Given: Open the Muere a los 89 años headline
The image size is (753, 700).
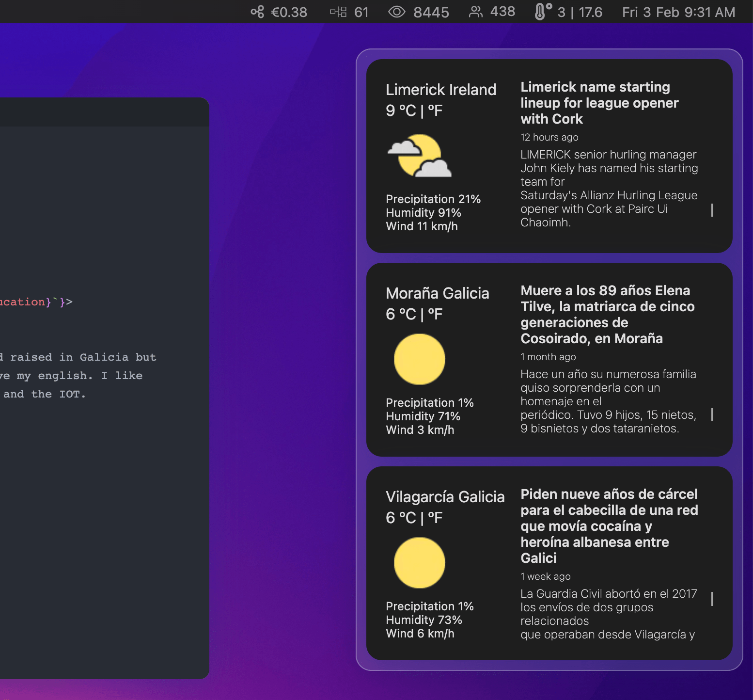Looking at the screenshot, I should tap(608, 315).
